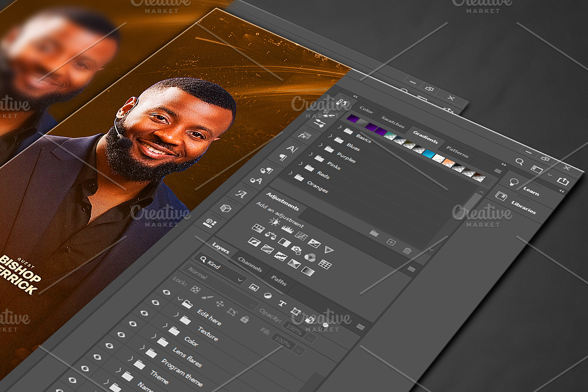Open the Layers panel menu (hamburger)
The image size is (588, 392).
click(x=361, y=327)
